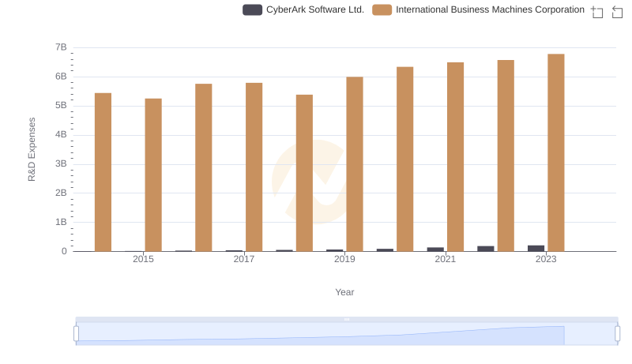The width and height of the screenshot is (632, 364).
Task: Click the IBM bar for 2017
Action: pyautogui.click(x=254, y=167)
